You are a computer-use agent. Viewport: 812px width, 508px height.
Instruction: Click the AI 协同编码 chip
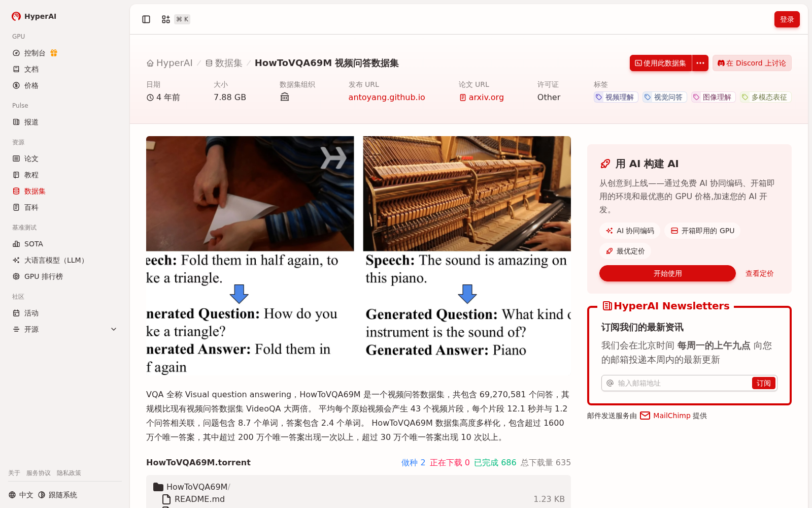click(x=630, y=231)
